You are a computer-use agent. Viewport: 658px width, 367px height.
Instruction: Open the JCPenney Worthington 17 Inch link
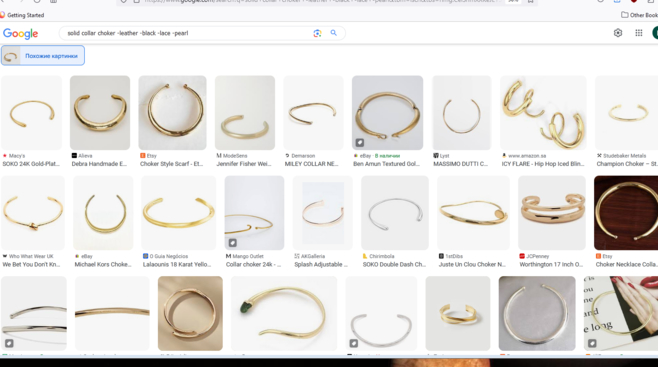click(551, 264)
